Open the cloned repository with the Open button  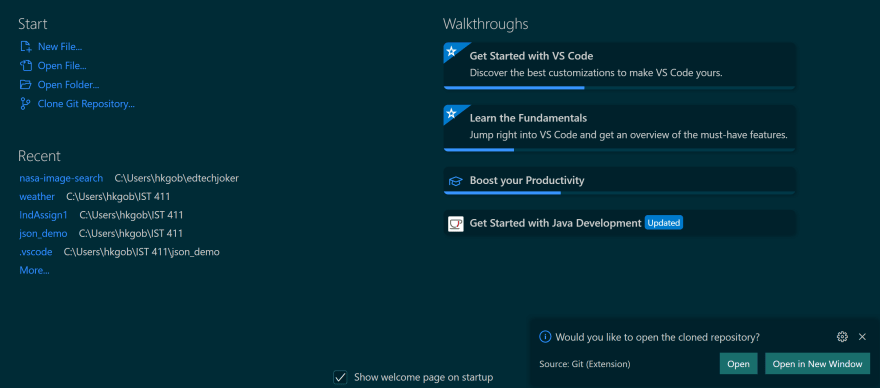739,364
